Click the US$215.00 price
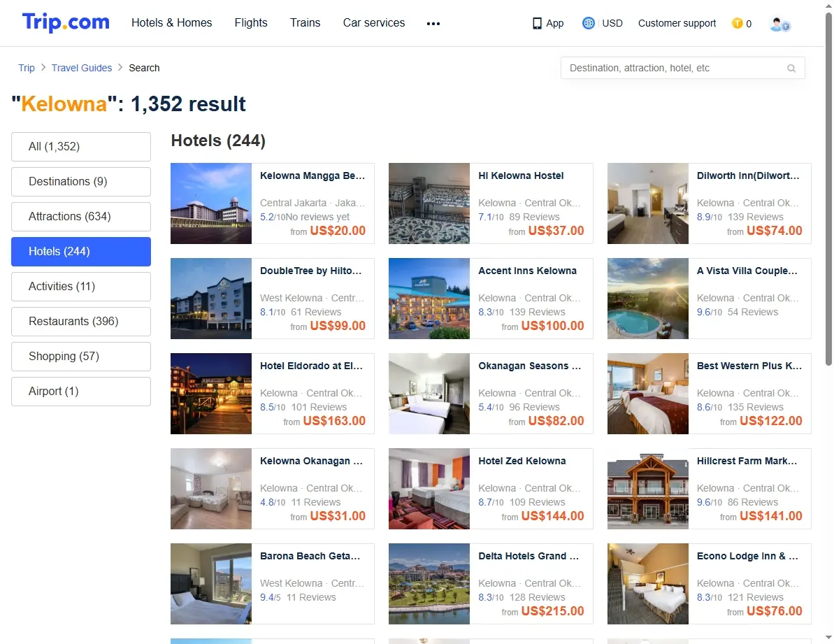Image resolution: width=834 pixels, height=644 pixels. tap(553, 612)
